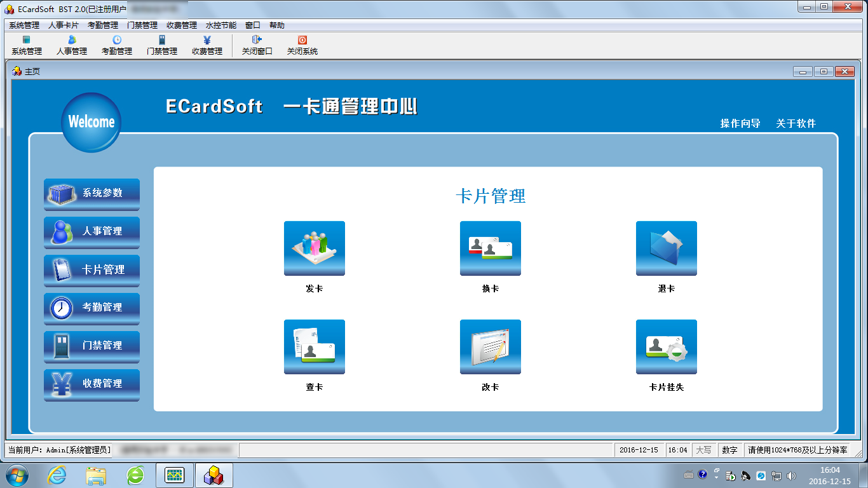Close the 主页 child window
The height and width of the screenshot is (488, 868).
pos(844,71)
